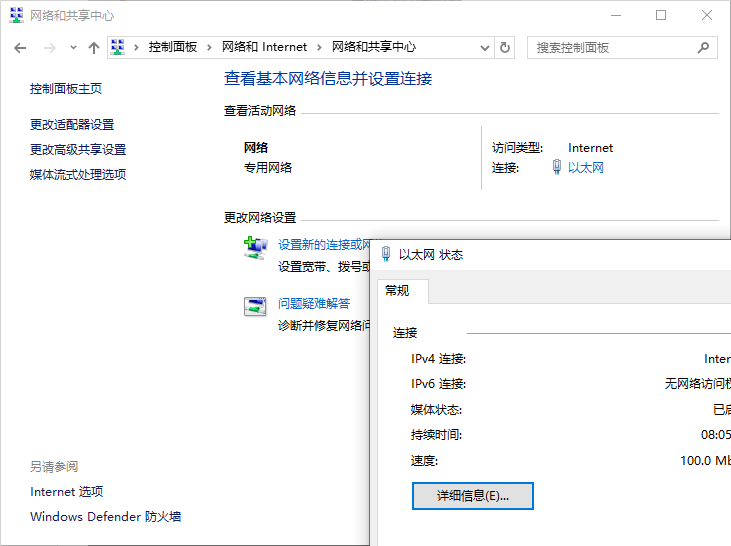Image resolution: width=731 pixels, height=546 pixels.
Task: Open the 以太网 connection link
Action: pyautogui.click(x=585, y=168)
